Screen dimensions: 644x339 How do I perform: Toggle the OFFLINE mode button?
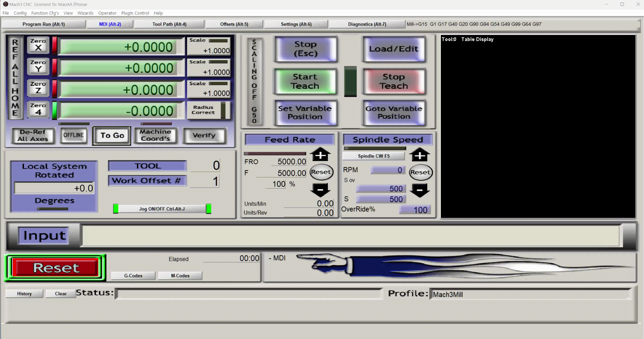[73, 135]
